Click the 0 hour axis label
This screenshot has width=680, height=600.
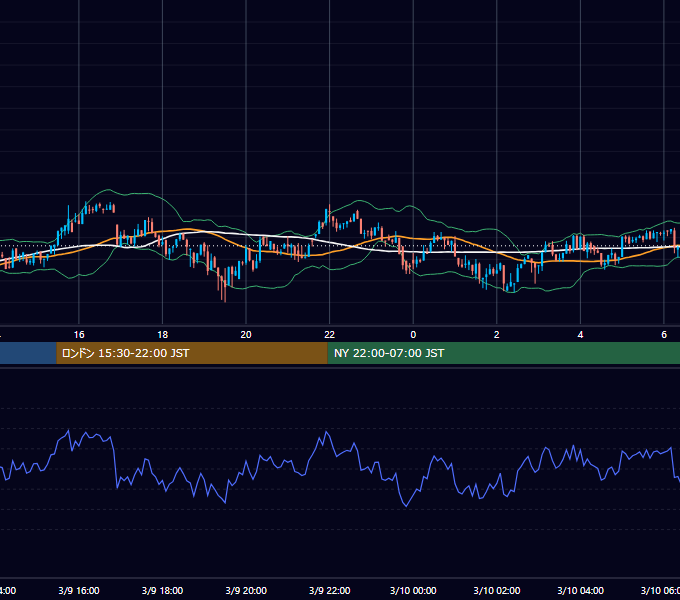[413, 335]
